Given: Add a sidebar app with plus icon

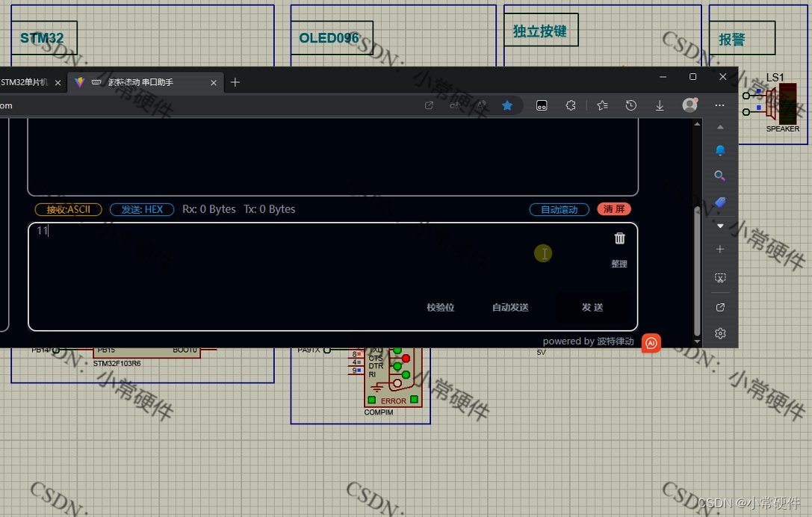Looking at the screenshot, I should tap(720, 250).
